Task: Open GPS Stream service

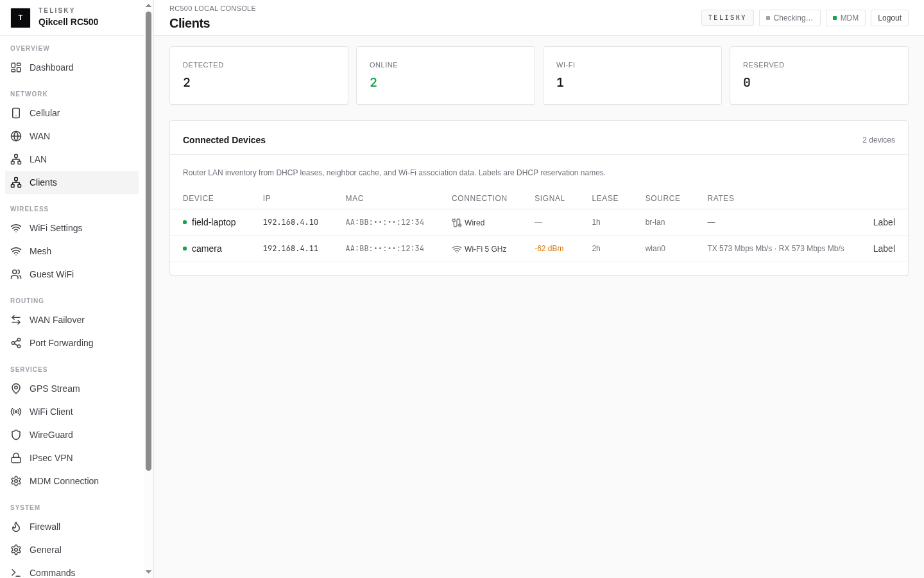Action: 72,389
